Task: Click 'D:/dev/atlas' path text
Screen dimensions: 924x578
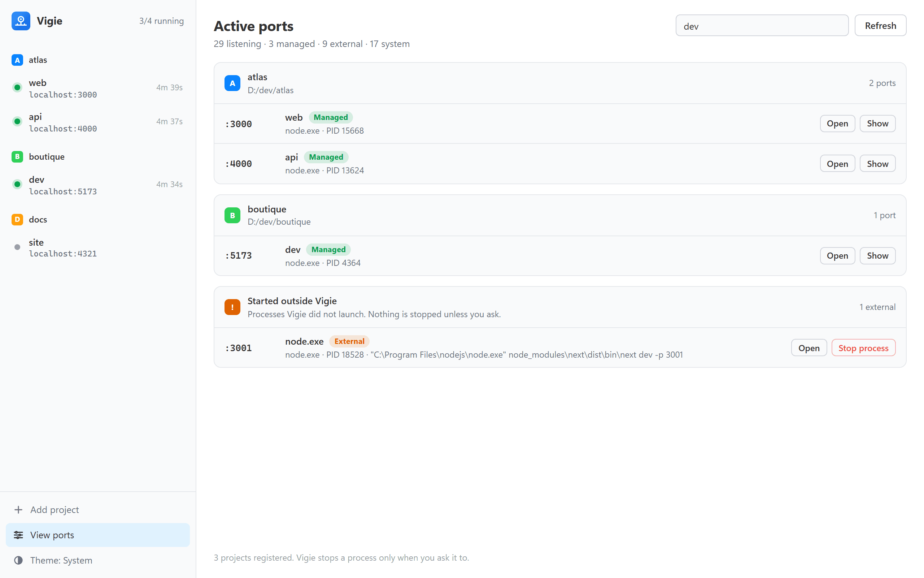Action: [270, 90]
